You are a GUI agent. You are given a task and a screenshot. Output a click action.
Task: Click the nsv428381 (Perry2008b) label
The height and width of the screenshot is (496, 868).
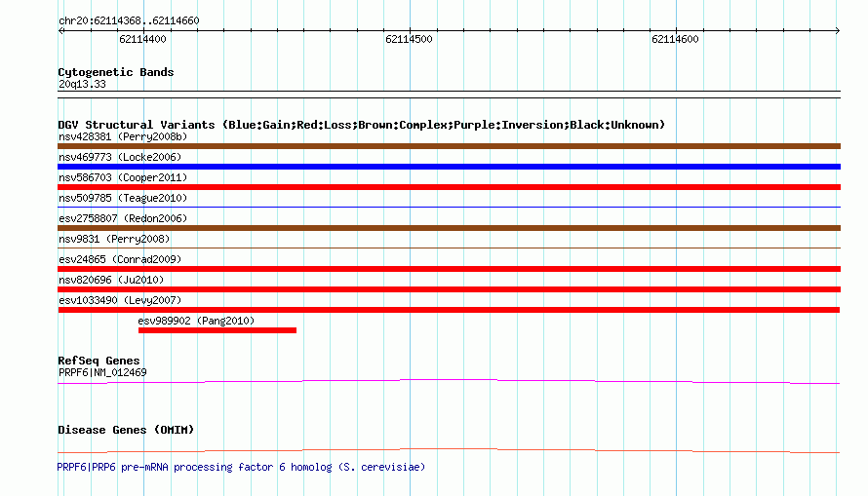(x=123, y=136)
